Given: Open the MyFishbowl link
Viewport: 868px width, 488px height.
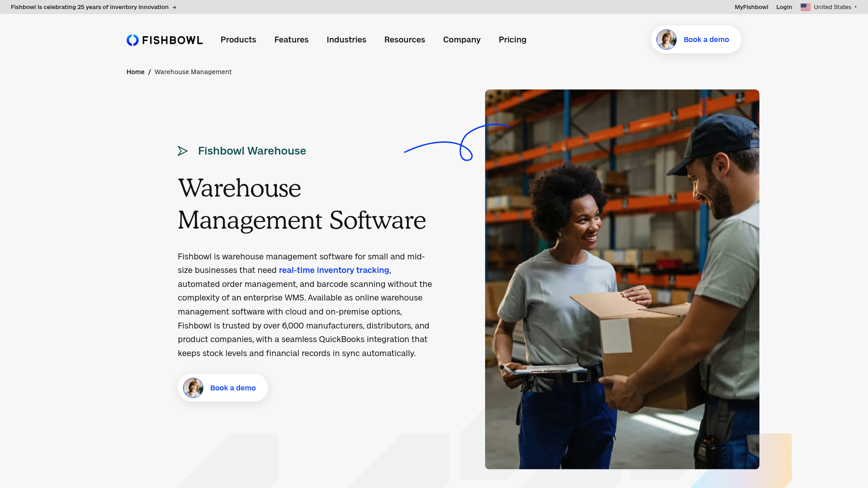Looking at the screenshot, I should click(751, 7).
